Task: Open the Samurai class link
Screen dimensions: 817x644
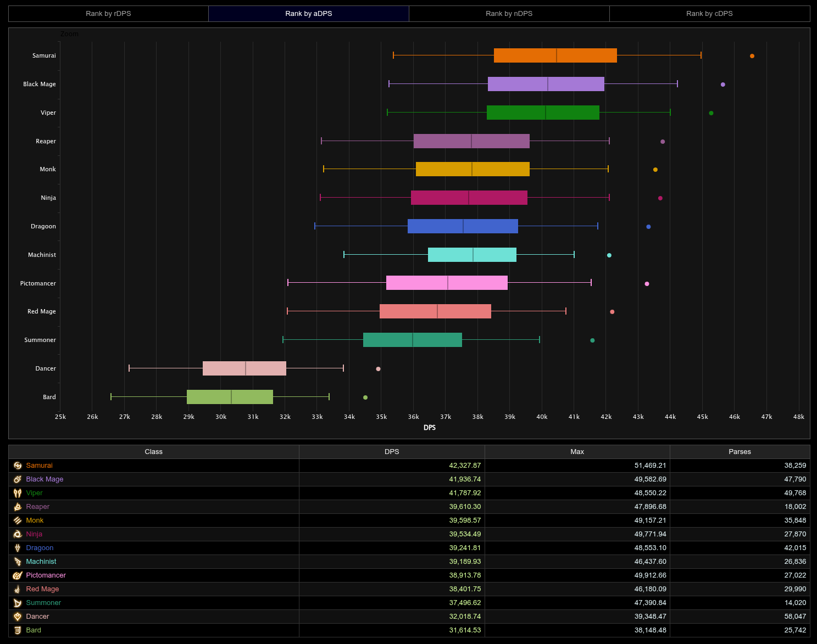Action: [x=39, y=466]
